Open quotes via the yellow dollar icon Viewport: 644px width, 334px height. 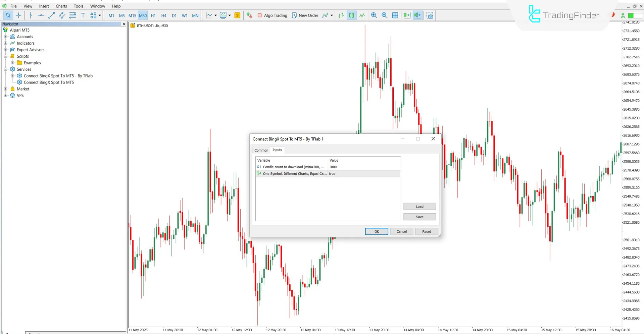[237, 15]
